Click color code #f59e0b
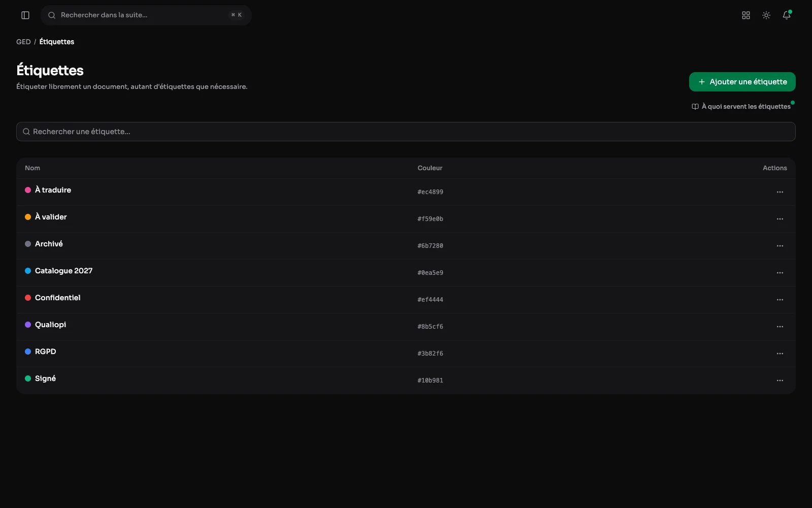 pos(430,219)
